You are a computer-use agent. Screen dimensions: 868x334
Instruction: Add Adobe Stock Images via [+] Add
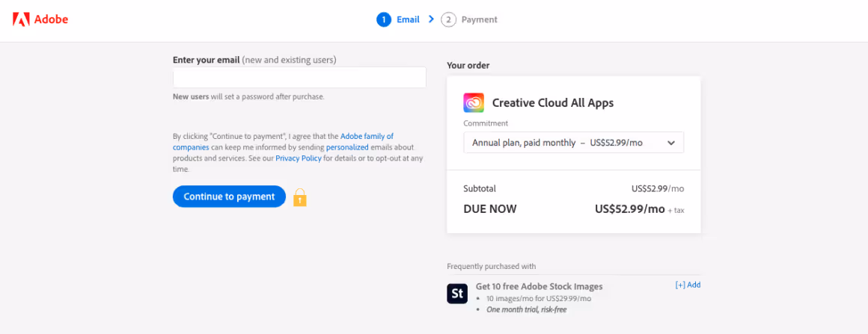[x=688, y=285]
